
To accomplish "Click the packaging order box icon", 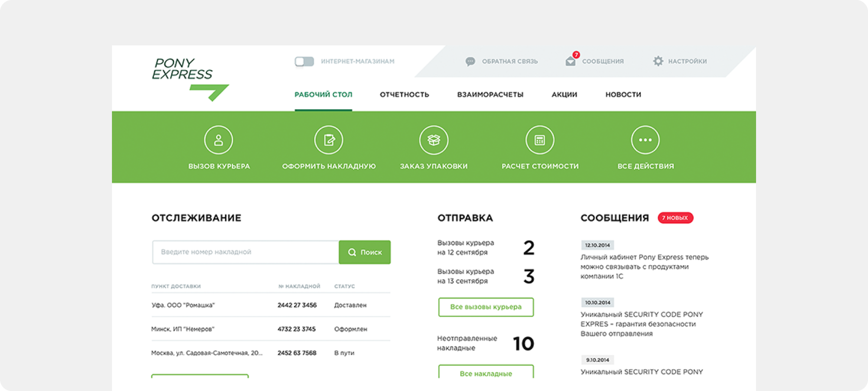I will (434, 140).
